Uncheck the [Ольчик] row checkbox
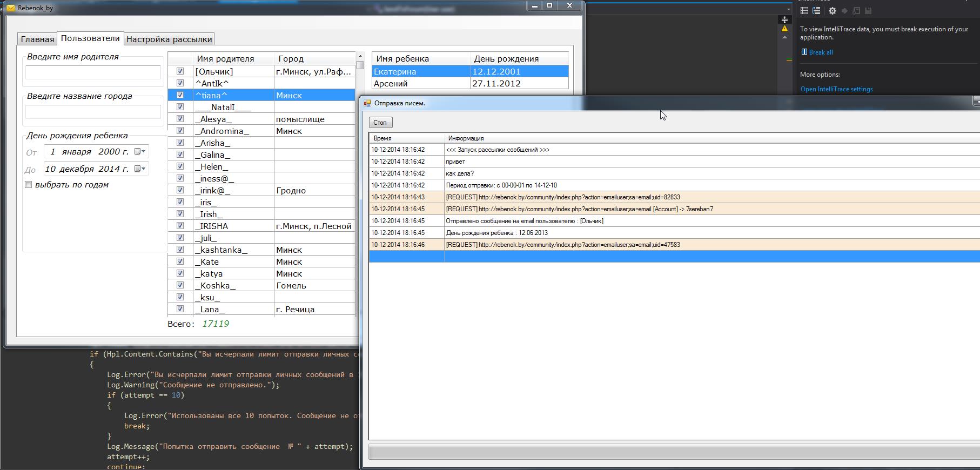The height and width of the screenshot is (470, 980). 180,71
